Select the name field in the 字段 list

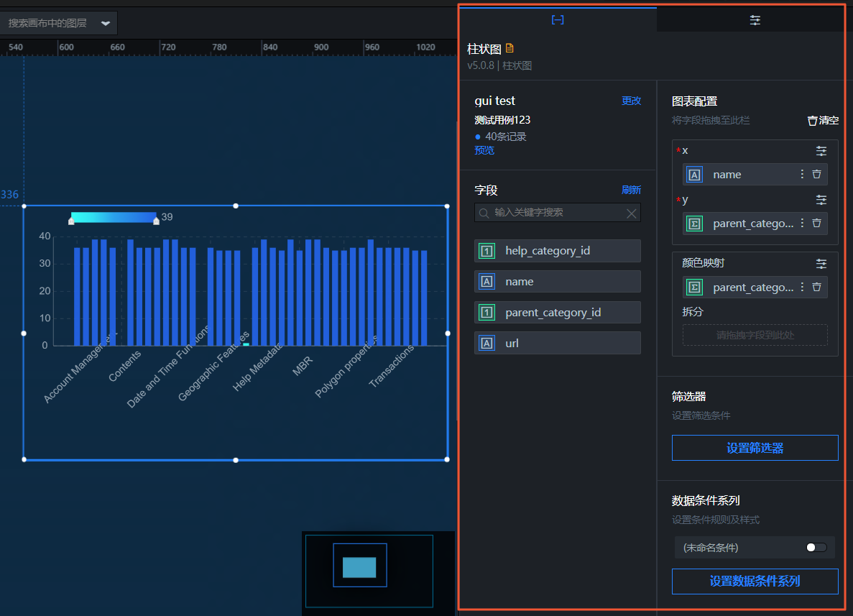[557, 282]
